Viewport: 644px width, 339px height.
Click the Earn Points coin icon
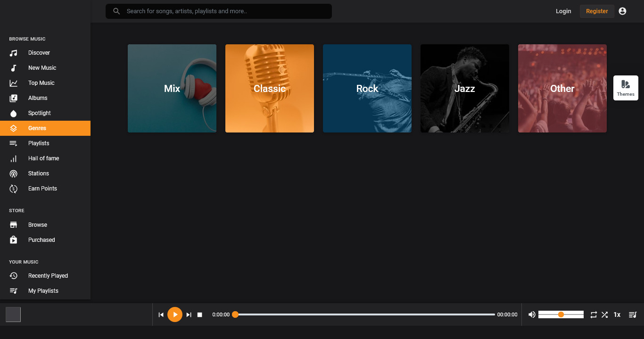pos(14,189)
